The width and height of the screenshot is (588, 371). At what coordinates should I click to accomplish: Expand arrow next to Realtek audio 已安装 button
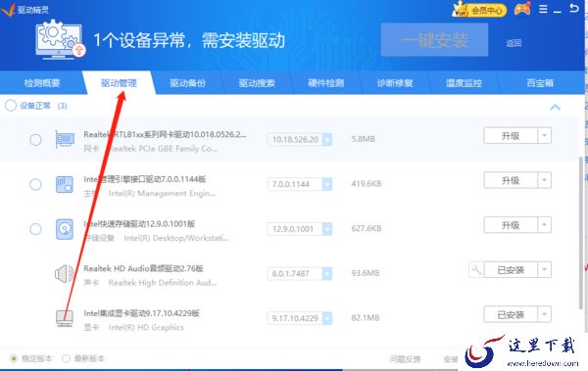click(545, 269)
